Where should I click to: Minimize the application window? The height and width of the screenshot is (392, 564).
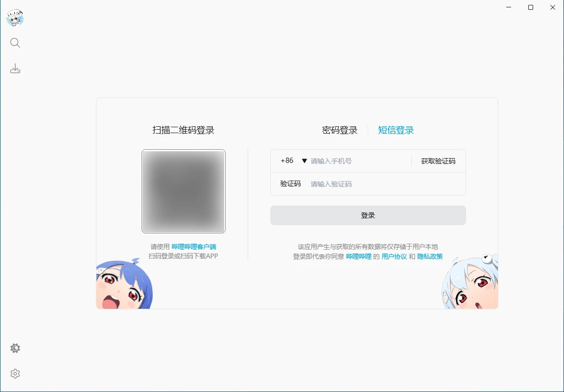tap(508, 7)
